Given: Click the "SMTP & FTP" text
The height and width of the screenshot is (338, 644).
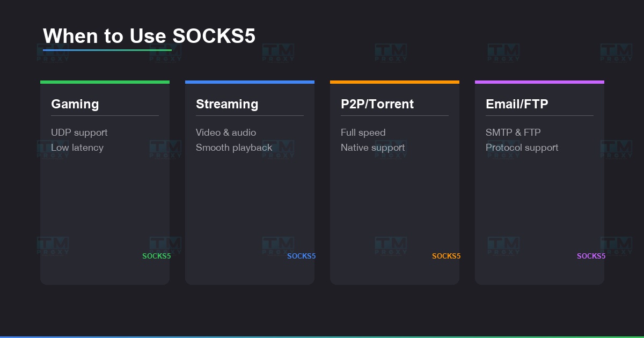Looking at the screenshot, I should click(513, 133).
